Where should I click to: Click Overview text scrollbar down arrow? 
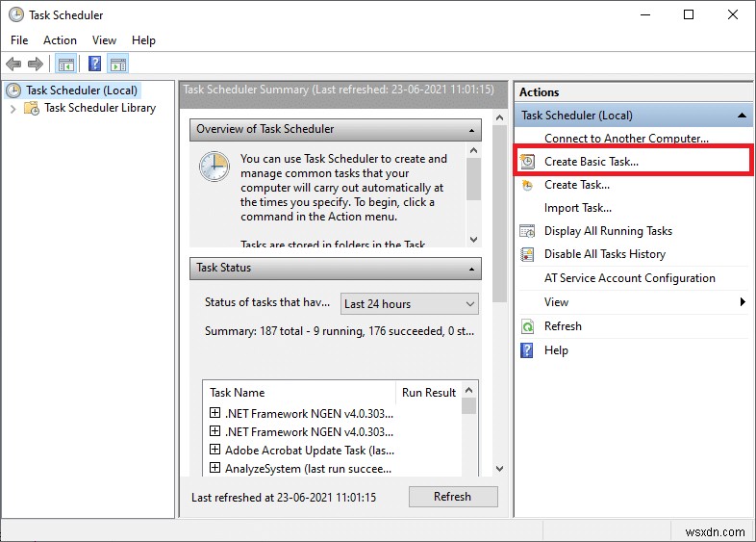click(473, 240)
